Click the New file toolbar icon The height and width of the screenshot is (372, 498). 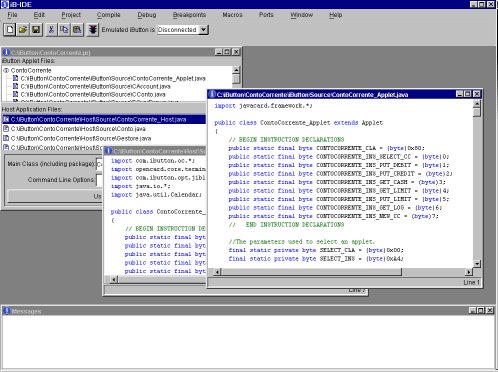[x=10, y=30]
